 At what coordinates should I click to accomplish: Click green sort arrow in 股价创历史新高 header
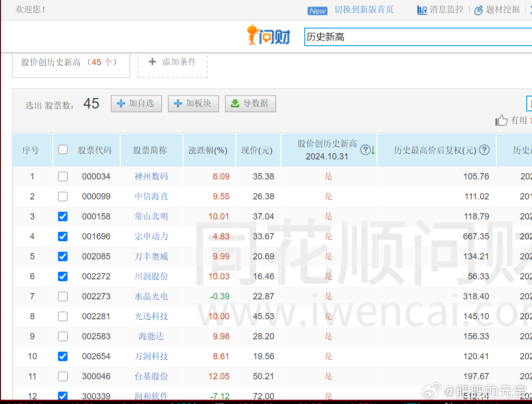pyautogui.click(x=373, y=150)
